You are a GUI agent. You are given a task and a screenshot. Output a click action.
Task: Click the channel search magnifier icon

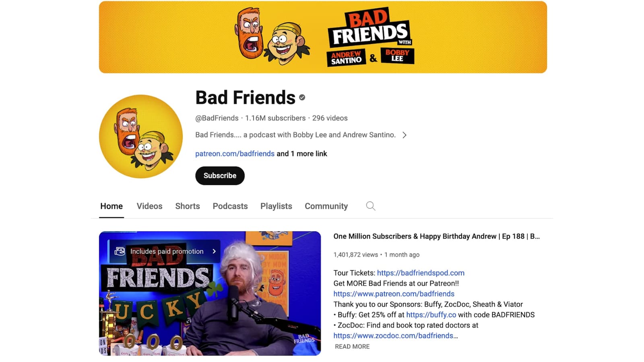pyautogui.click(x=371, y=206)
